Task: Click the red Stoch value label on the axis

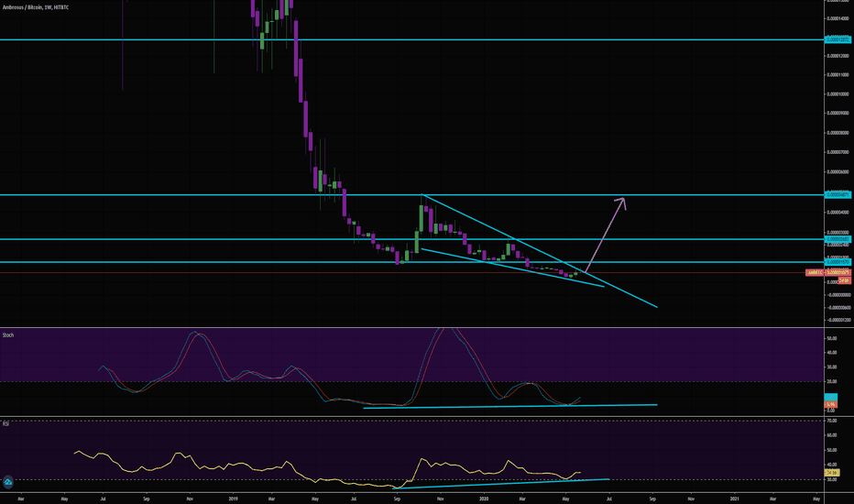Action: click(830, 404)
